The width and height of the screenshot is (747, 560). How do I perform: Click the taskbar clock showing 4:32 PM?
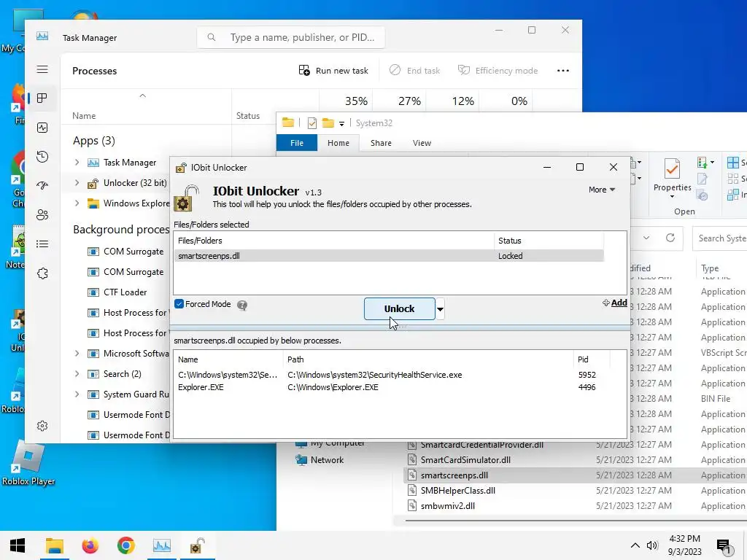684,545
